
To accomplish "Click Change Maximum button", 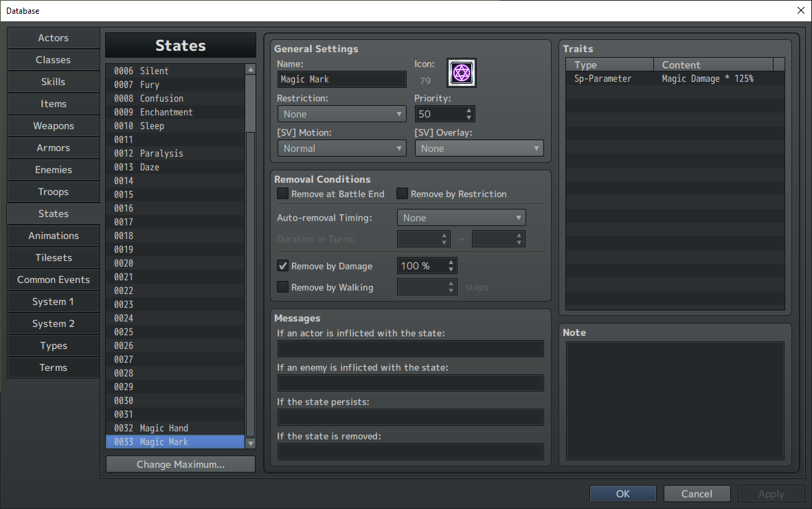I will click(x=181, y=464).
